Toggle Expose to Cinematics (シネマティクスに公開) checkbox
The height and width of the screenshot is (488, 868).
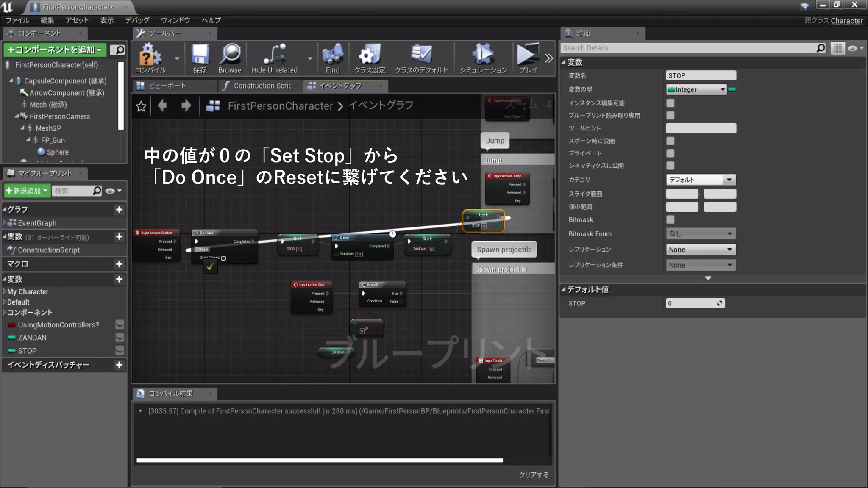point(670,165)
